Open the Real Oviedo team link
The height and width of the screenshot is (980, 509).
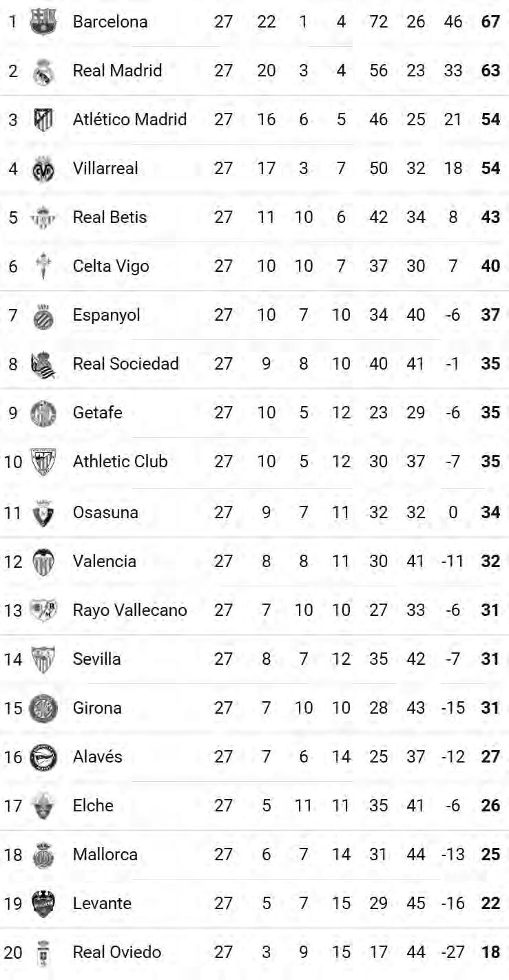tap(117, 952)
